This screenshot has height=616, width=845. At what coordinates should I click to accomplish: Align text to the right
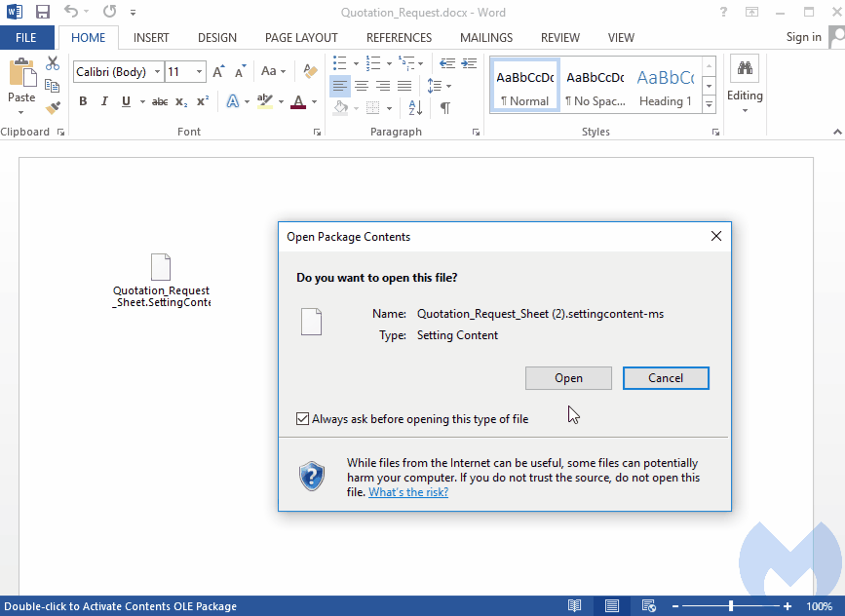(383, 86)
